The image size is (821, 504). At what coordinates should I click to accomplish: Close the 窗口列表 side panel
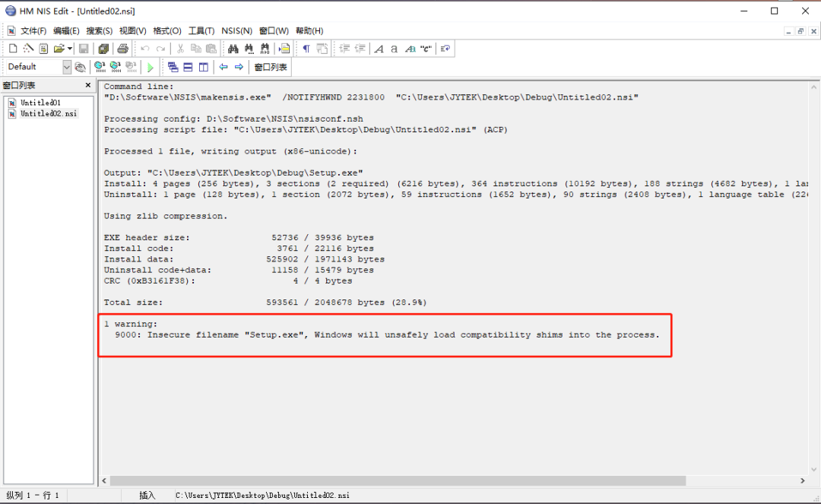click(88, 85)
